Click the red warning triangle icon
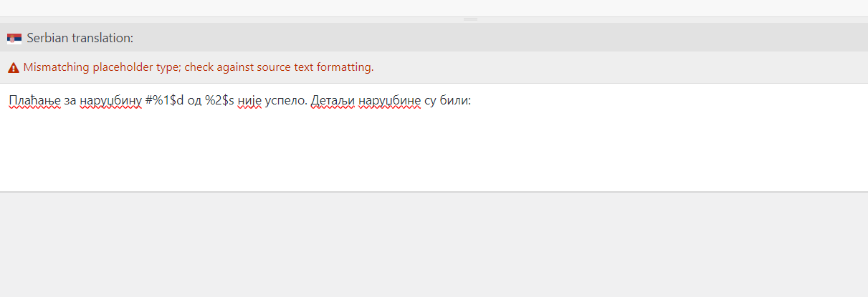 click(x=14, y=68)
